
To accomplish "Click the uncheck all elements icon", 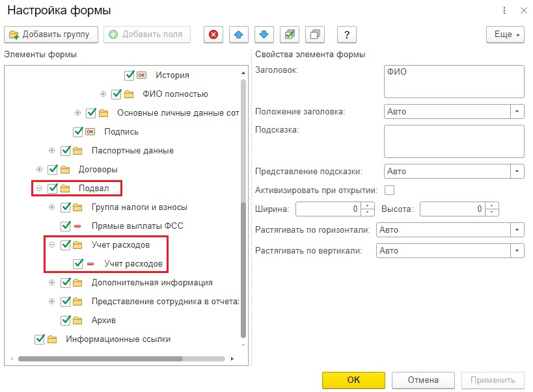I will tap(315, 34).
